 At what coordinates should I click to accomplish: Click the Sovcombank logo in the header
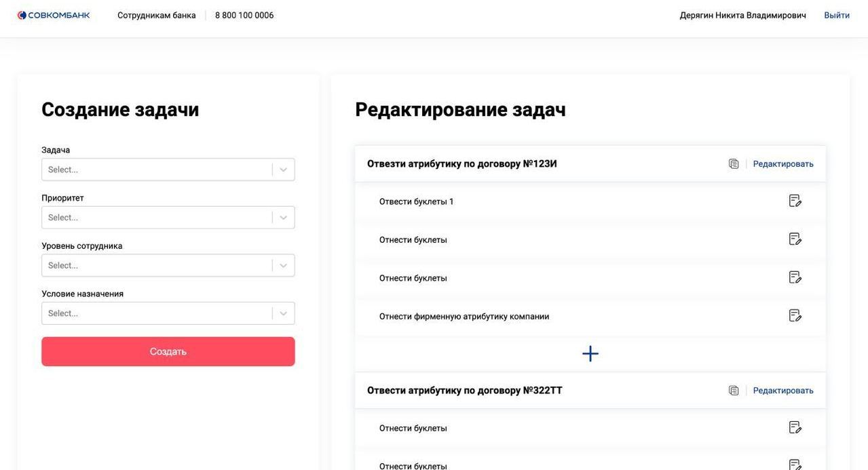coord(54,15)
